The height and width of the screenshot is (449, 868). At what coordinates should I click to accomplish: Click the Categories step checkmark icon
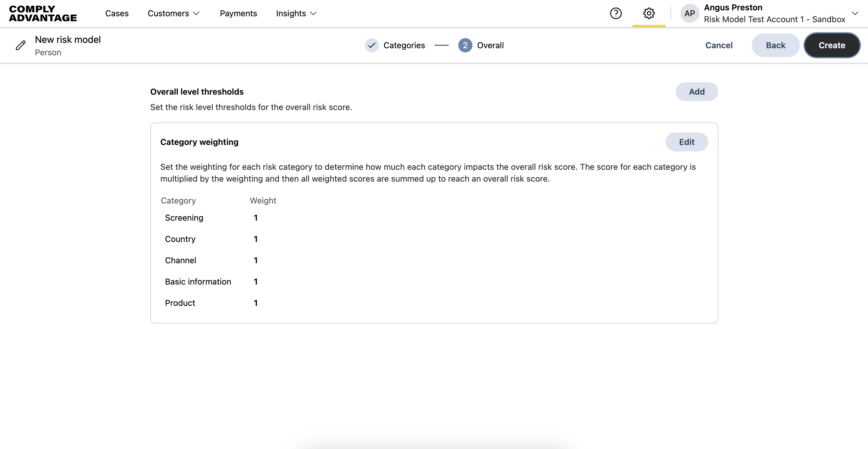coord(372,46)
